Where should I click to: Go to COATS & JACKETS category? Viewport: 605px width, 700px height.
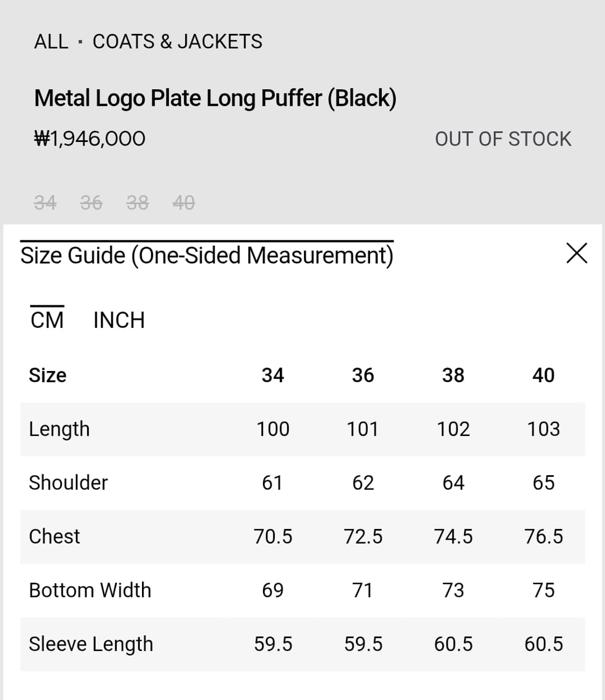click(x=177, y=41)
